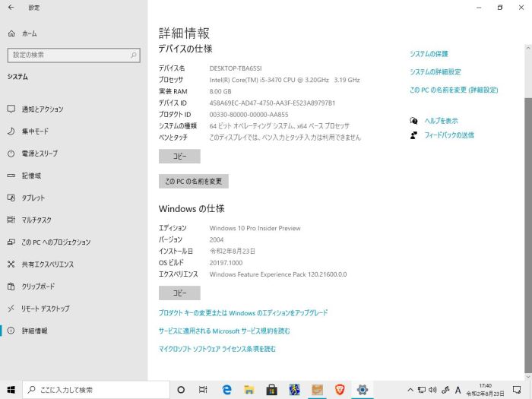
Task: Click コピー button under Windows specifications
Action: point(179,293)
